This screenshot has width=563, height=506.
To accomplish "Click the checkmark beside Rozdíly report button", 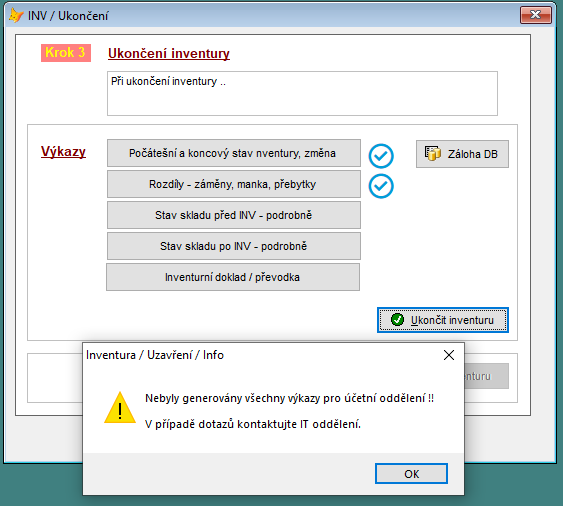I will point(381,186).
